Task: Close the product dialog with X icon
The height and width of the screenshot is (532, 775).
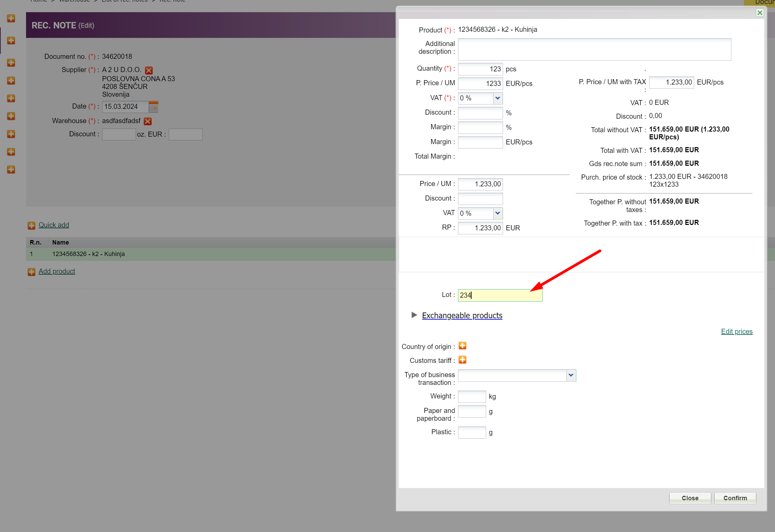Action: 760,13
